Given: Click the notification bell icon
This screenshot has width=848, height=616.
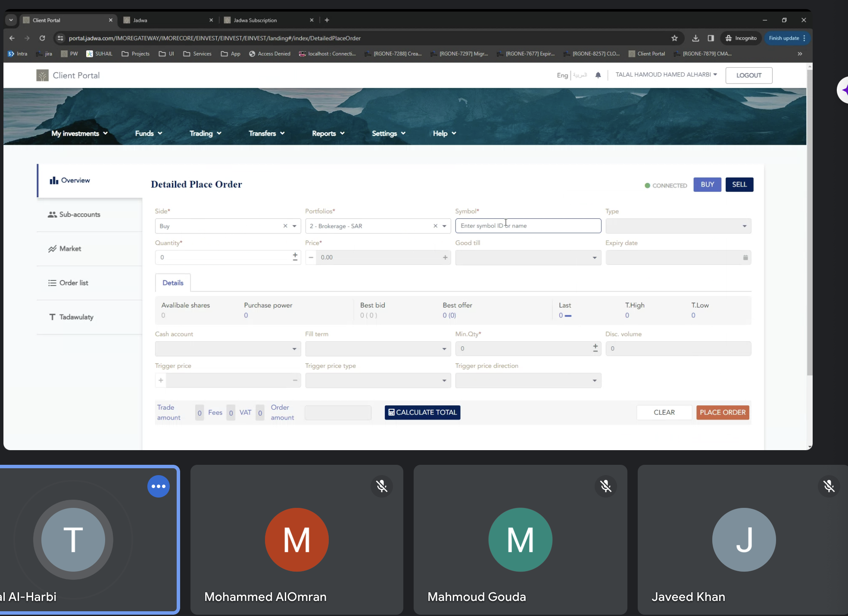Looking at the screenshot, I should pyautogui.click(x=598, y=75).
